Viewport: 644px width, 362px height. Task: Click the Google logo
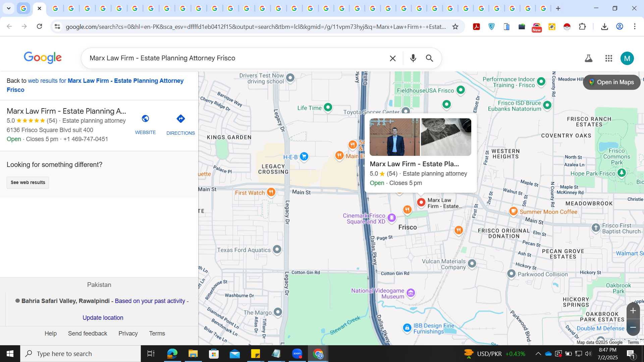pyautogui.click(x=43, y=58)
